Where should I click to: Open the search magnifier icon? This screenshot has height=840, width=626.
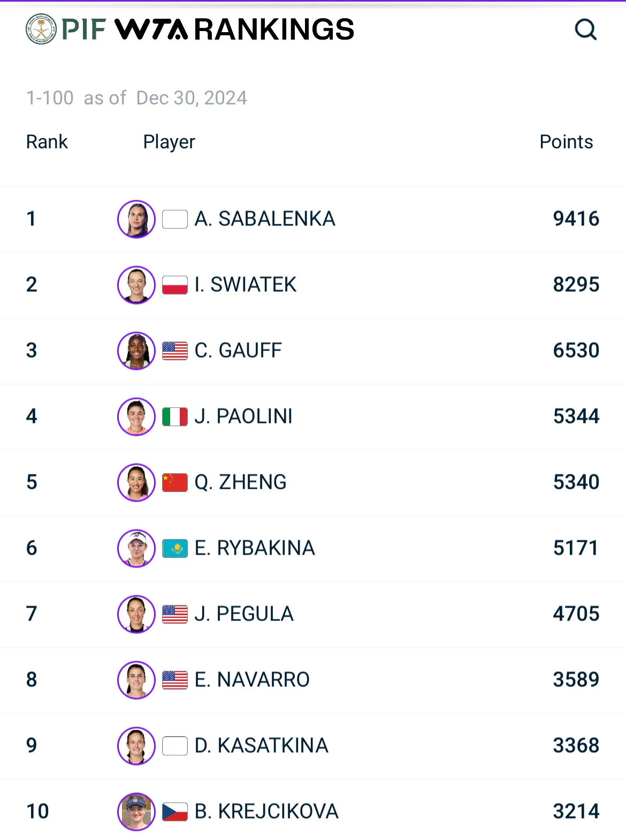tap(585, 29)
